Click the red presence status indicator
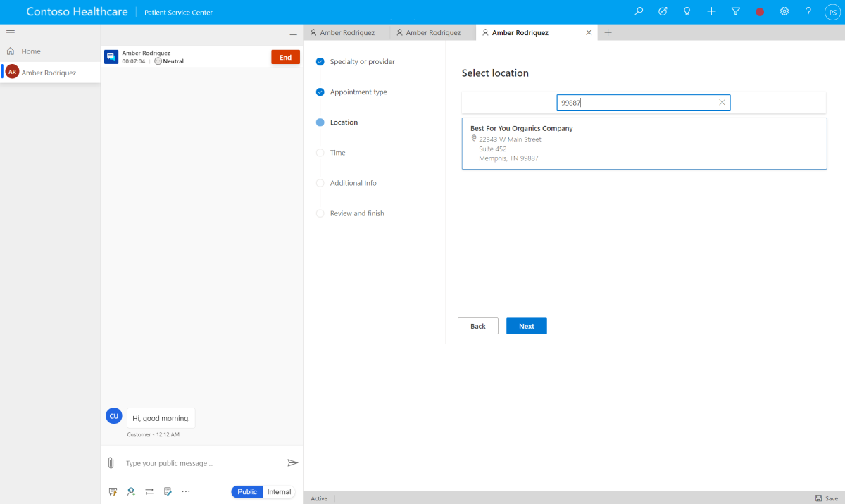This screenshot has height=504, width=845. click(x=760, y=12)
